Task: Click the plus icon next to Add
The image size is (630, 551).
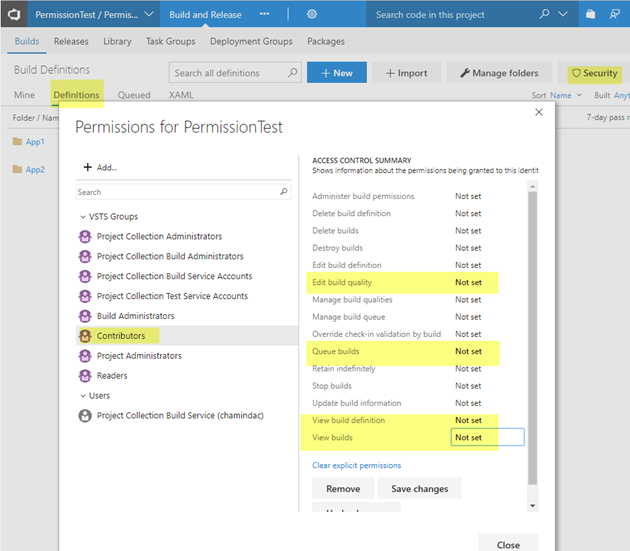Action: click(x=88, y=167)
